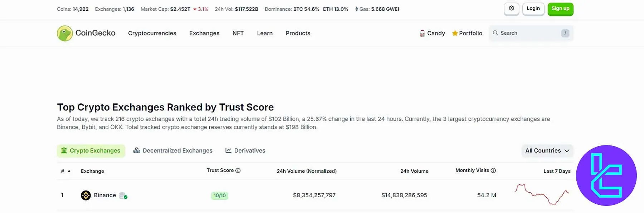Click the Candy gift icon
The height and width of the screenshot is (213, 644).
[422, 33]
